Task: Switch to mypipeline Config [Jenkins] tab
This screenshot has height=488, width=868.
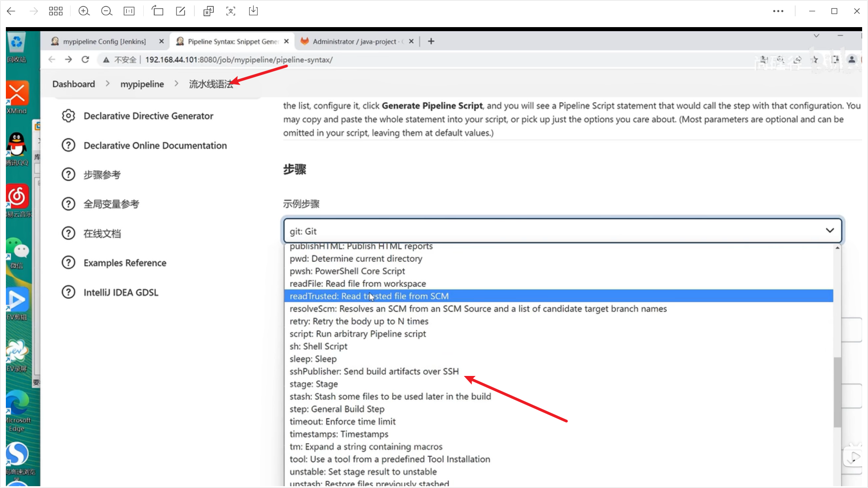Action: tap(104, 42)
